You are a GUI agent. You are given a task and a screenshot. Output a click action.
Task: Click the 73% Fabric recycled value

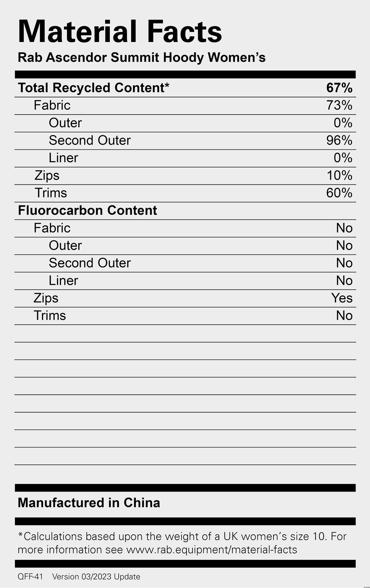[x=339, y=105]
